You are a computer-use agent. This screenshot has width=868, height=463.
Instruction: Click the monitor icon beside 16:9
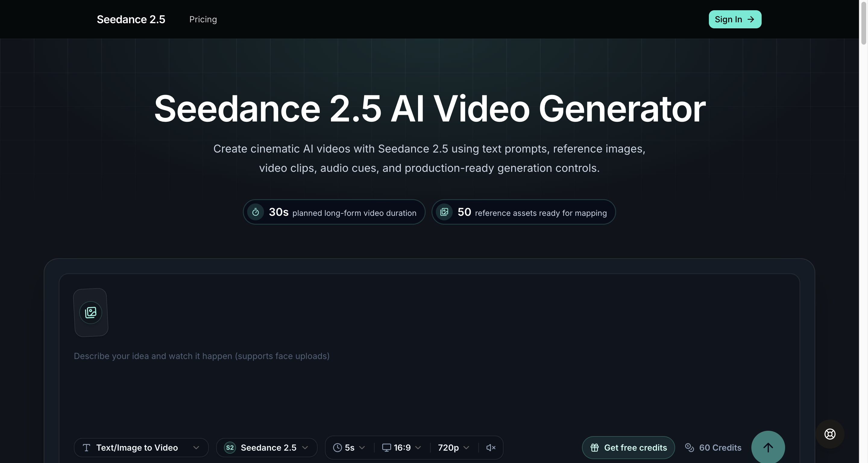click(386, 448)
